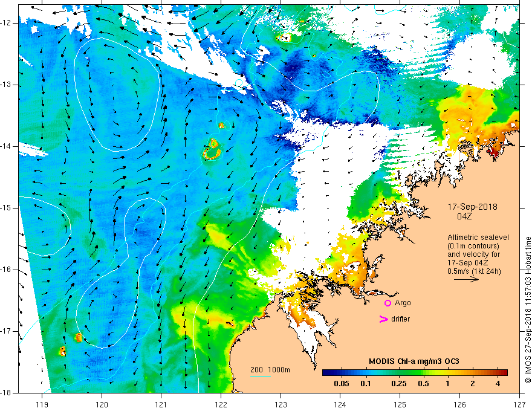Viewport: 532px width, 411px height.
Task: Click the chlorophyll color scale bar
Action: tap(415, 373)
